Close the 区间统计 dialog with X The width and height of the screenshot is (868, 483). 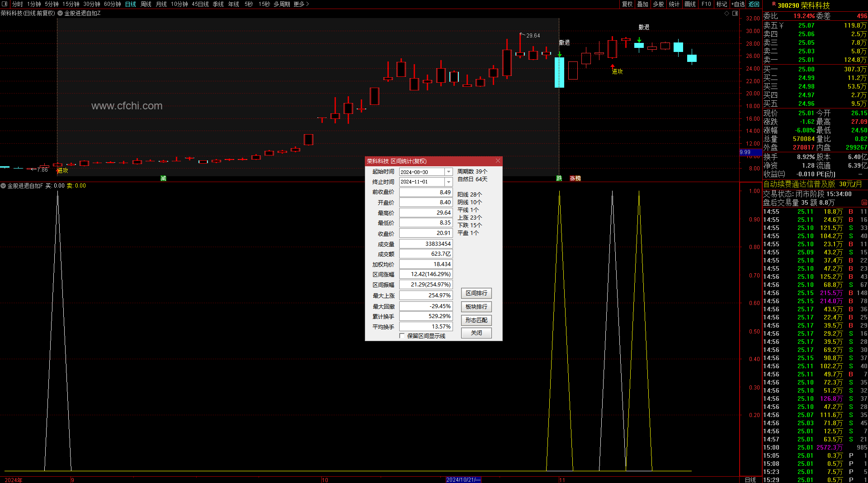pos(498,161)
